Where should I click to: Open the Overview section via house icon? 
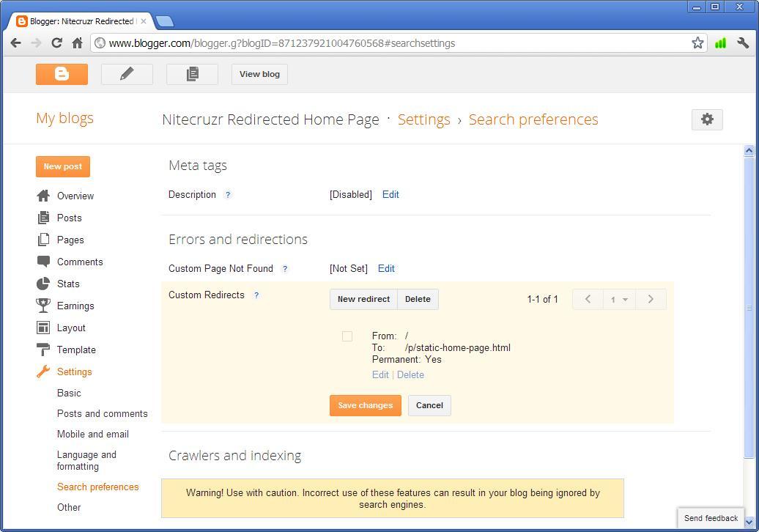(45, 196)
